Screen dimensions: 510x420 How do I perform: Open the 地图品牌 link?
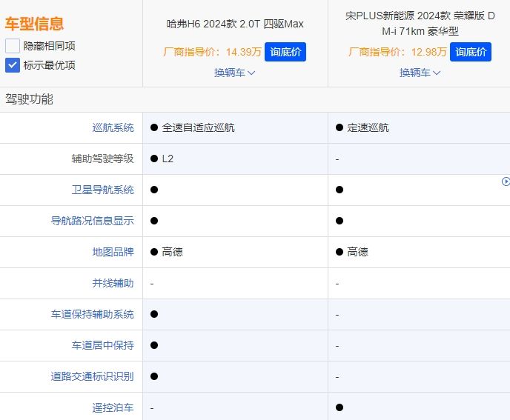click(x=113, y=252)
